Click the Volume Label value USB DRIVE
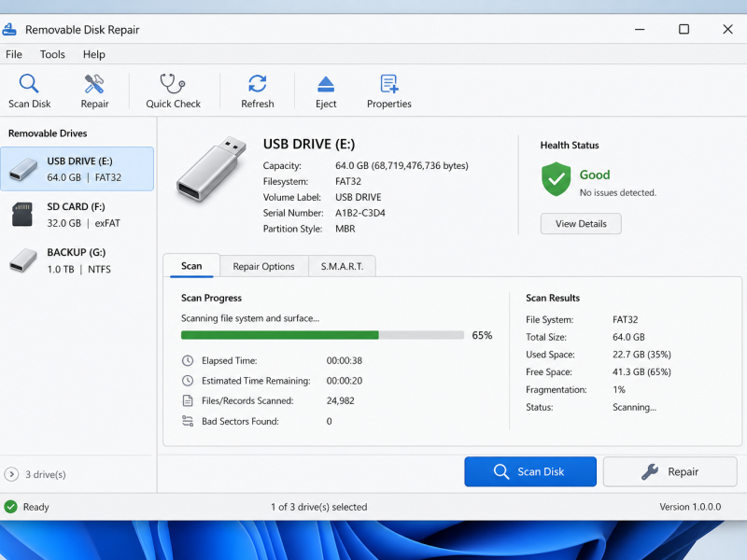The width and height of the screenshot is (747, 560). [358, 197]
